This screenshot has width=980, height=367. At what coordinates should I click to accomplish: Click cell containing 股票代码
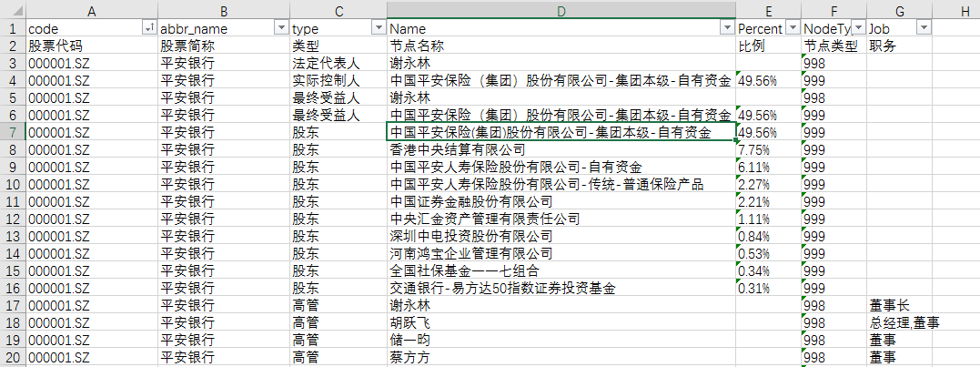click(92, 46)
